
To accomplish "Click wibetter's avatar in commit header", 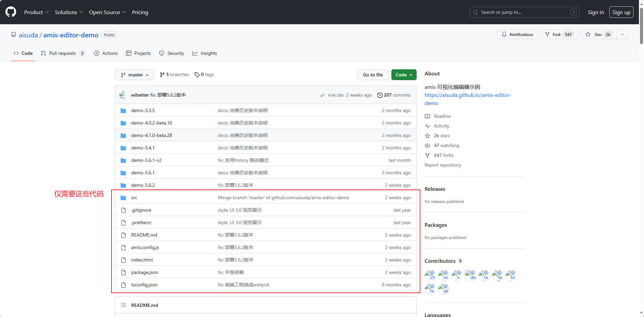I will pos(123,95).
